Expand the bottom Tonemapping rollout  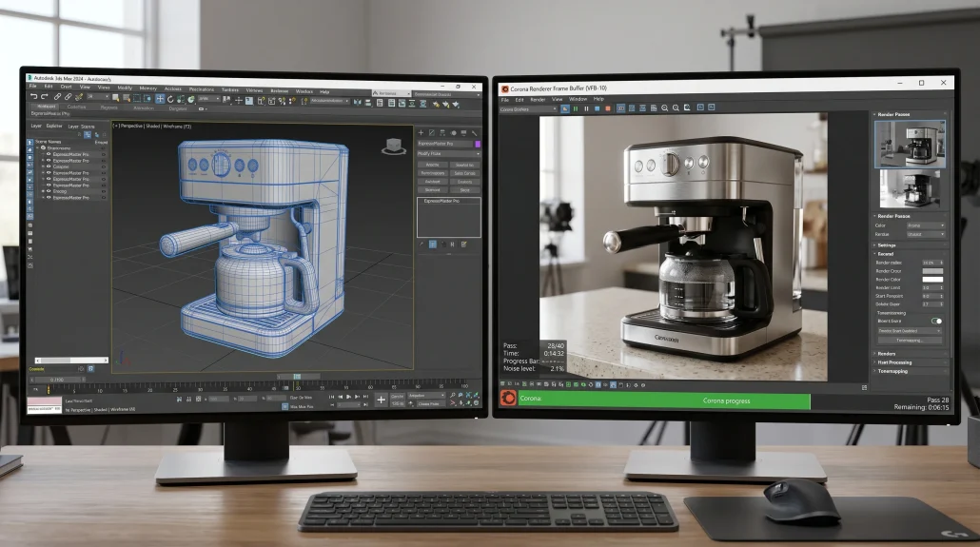(892, 371)
